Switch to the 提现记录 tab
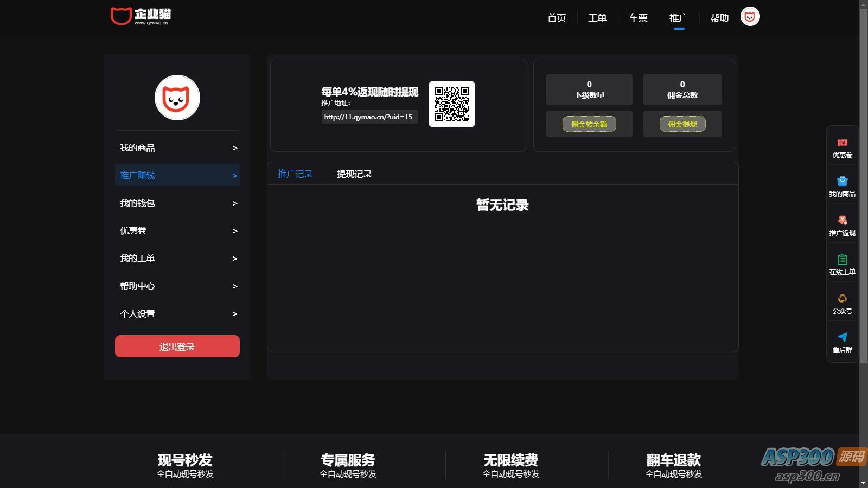Image resolution: width=868 pixels, height=488 pixels. pyautogui.click(x=354, y=174)
